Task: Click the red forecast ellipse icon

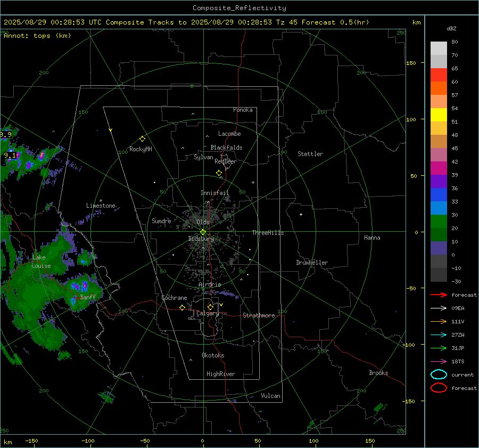Action: pos(439,388)
